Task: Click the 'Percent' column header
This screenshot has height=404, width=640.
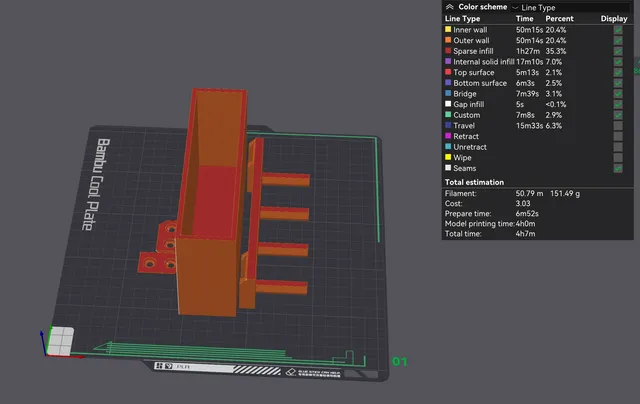Action: pos(559,19)
